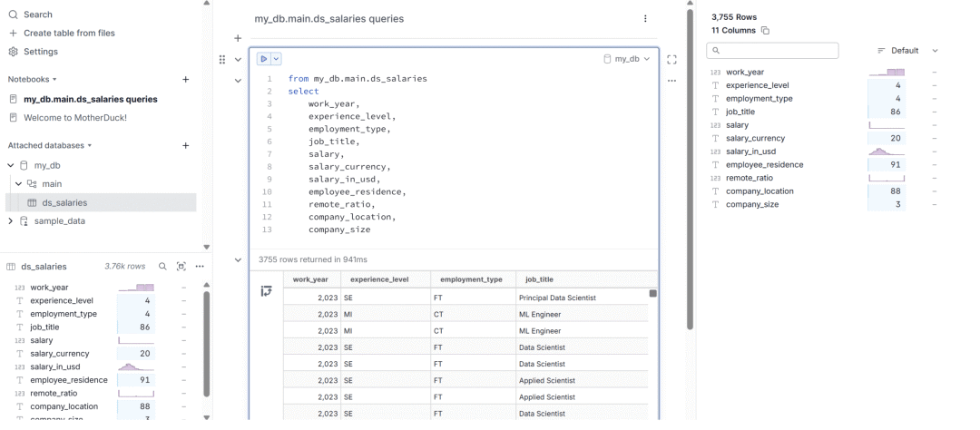Open the Default sort order dropdown

tap(907, 51)
